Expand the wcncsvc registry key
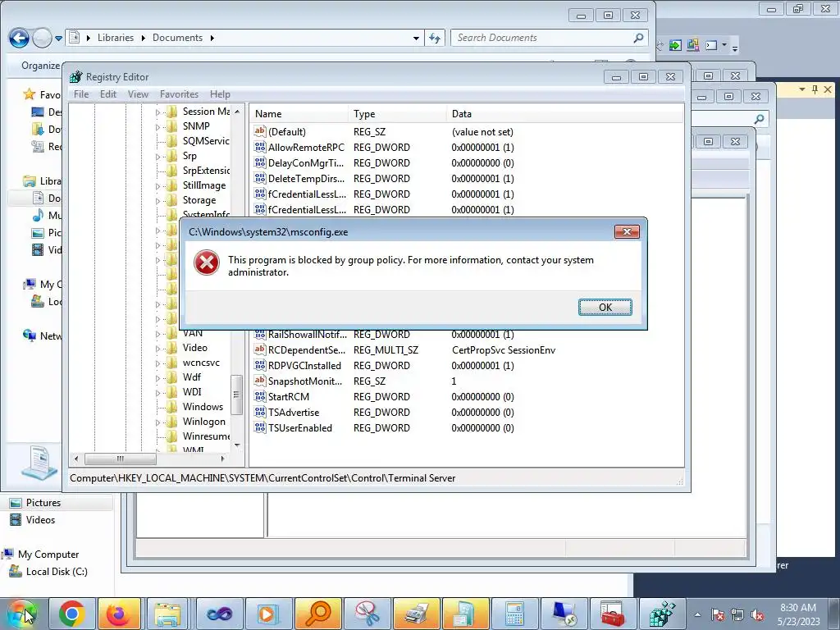Screen dimensions: 840x630 (157, 363)
